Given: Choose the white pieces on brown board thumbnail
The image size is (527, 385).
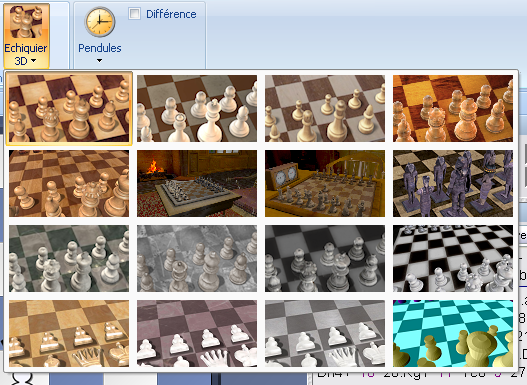Looking at the screenshot, I should coord(197,108).
